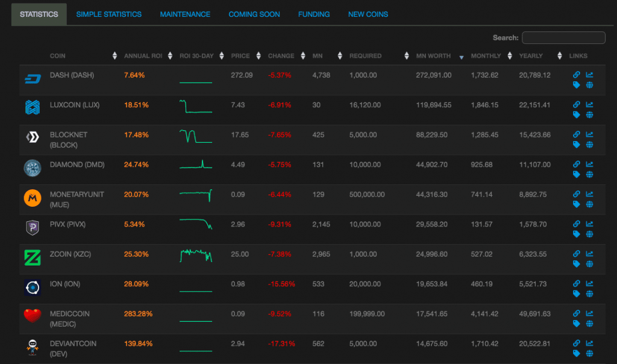Click the ZCOIN green Z logo
The width and height of the screenshot is (617, 364).
point(32,257)
